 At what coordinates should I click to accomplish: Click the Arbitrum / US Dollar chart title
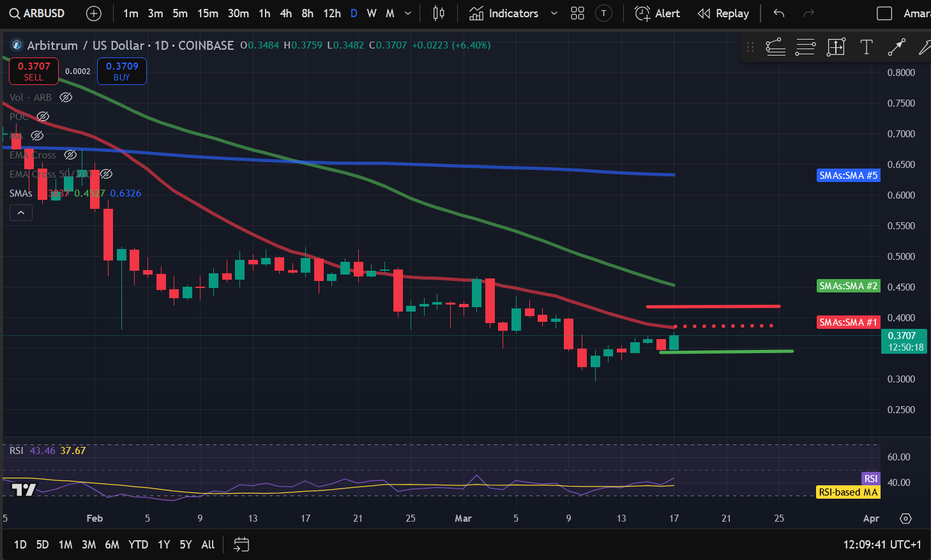click(130, 45)
